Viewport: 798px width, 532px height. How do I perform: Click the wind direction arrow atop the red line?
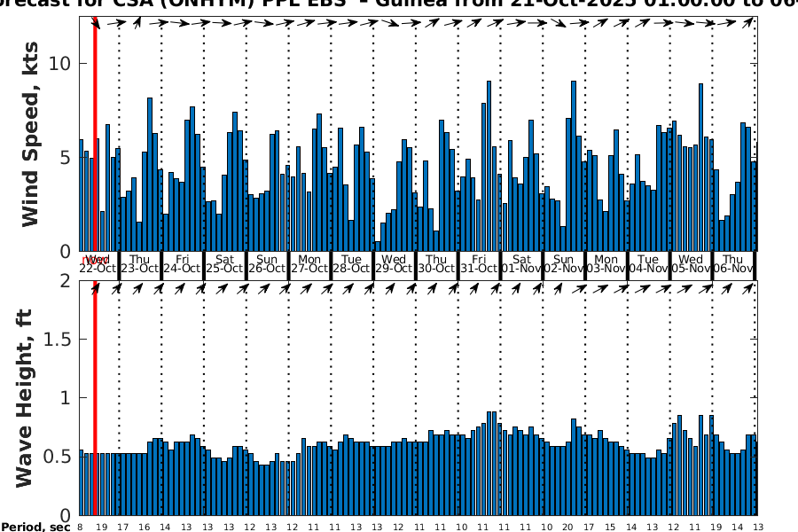96,24
